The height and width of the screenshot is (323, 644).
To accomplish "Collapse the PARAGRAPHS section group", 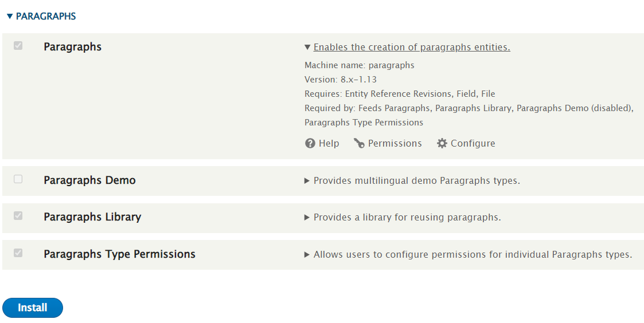I will click(41, 17).
